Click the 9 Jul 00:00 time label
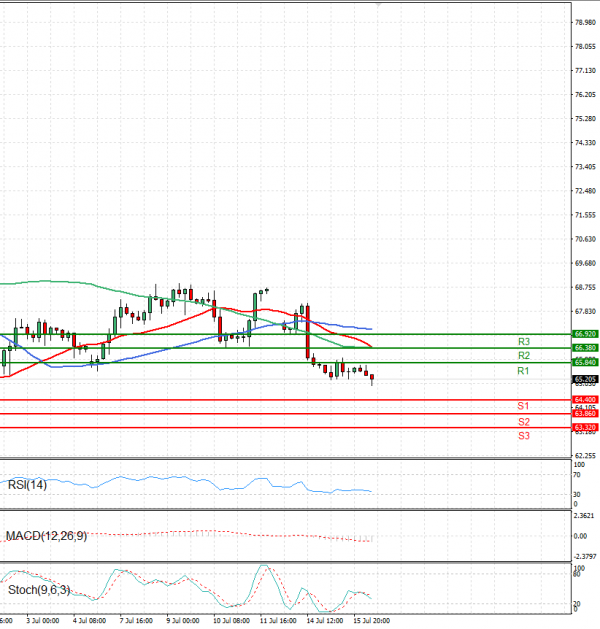Image resolution: width=600 pixels, height=629 pixels. (183, 621)
